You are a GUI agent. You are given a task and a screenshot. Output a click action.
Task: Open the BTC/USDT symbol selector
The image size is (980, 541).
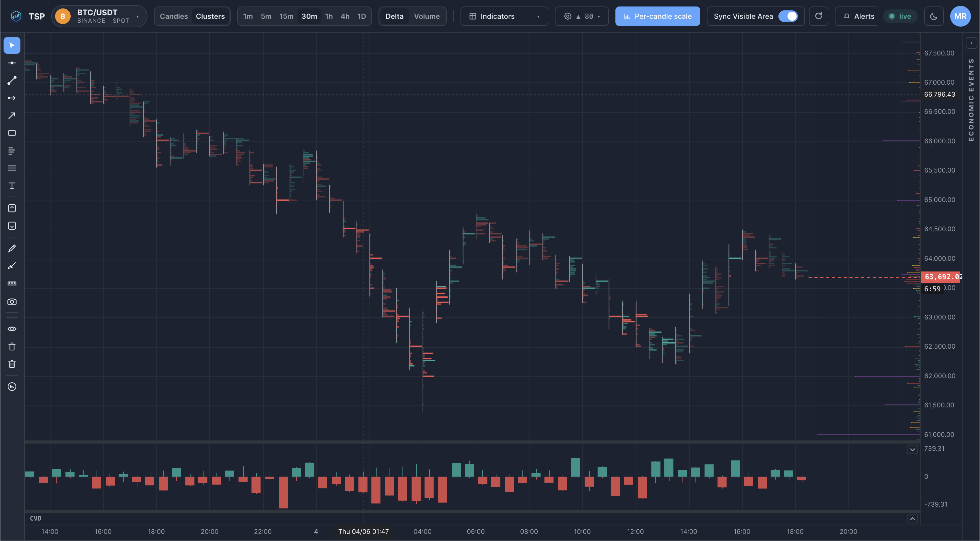99,16
